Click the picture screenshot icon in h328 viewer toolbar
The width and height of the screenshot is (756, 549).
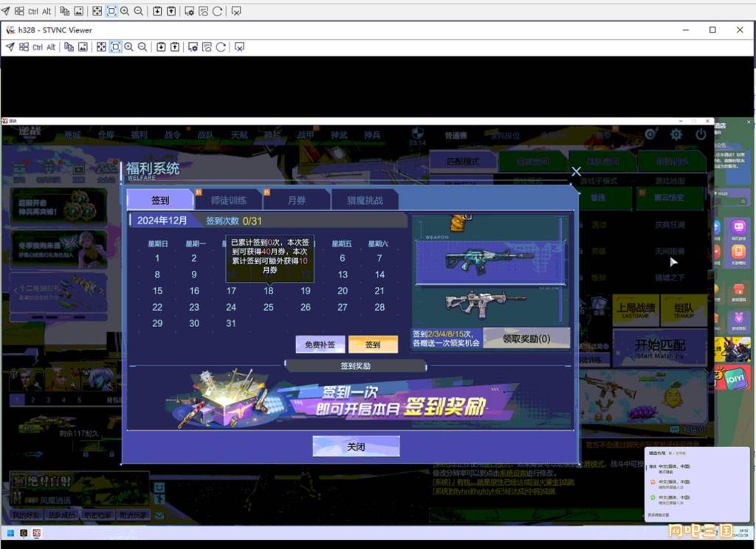[83, 46]
